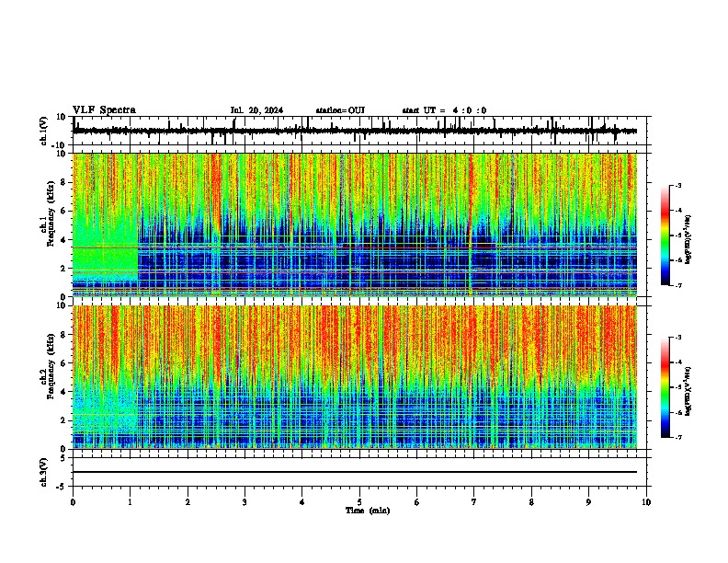Click the ch.1 frequency tick "4"
The width and height of the screenshot is (728, 563).
[63, 240]
